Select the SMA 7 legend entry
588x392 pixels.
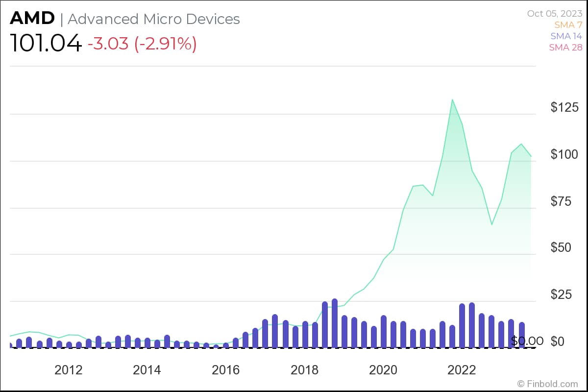click(568, 24)
